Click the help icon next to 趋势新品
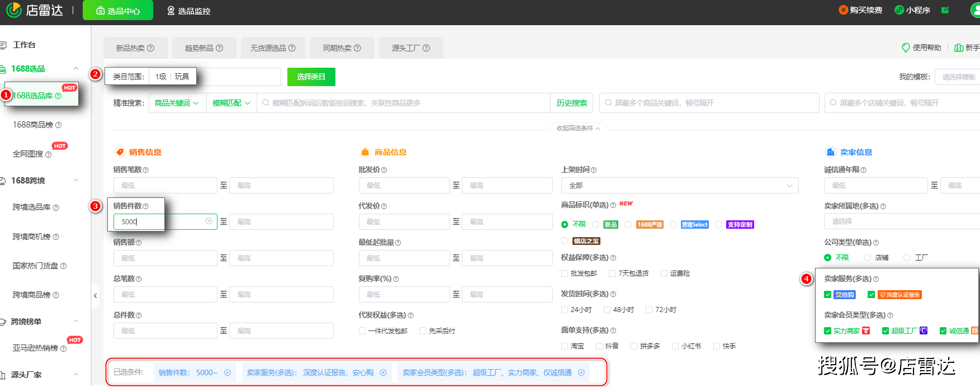The height and width of the screenshot is (387, 980). click(x=219, y=48)
